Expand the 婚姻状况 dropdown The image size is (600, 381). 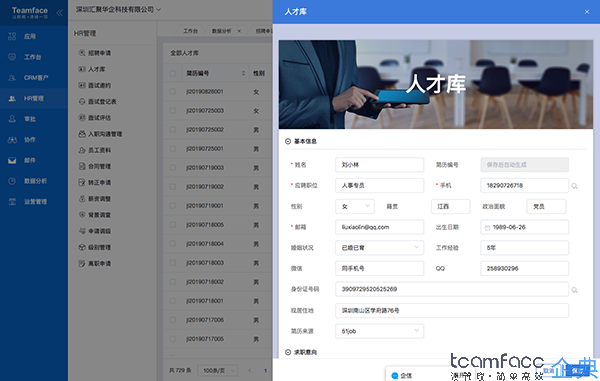380,247
